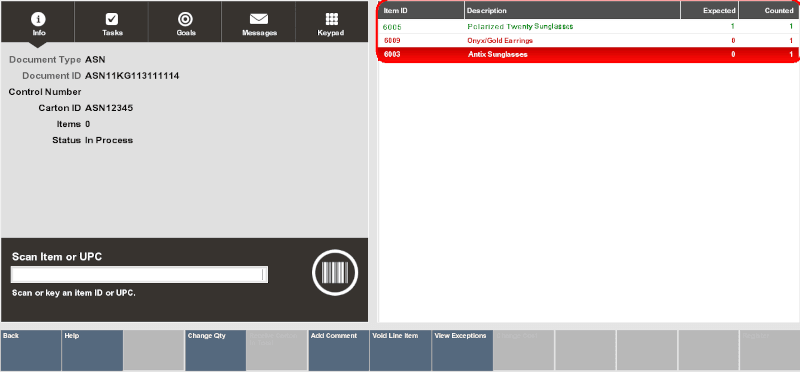
Task: Open the Info tab
Action: pos(38,22)
